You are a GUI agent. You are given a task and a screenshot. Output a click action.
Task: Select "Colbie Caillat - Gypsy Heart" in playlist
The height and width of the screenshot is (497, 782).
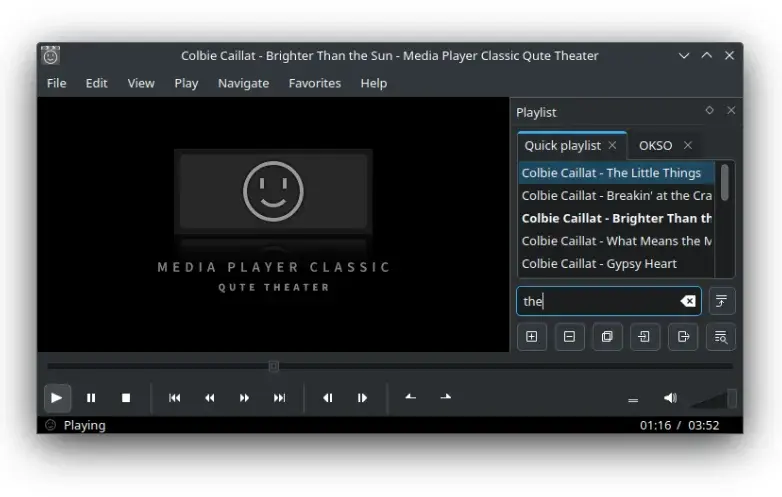tap(599, 264)
